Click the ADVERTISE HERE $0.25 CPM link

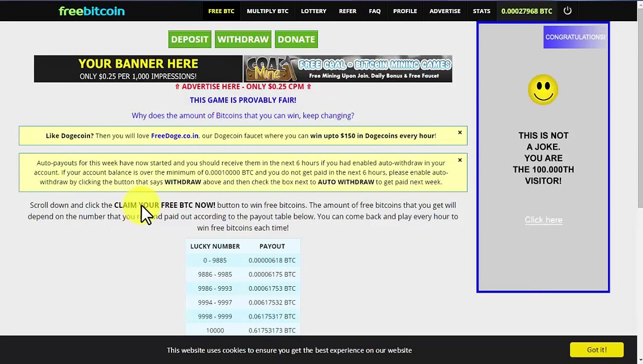point(243,86)
